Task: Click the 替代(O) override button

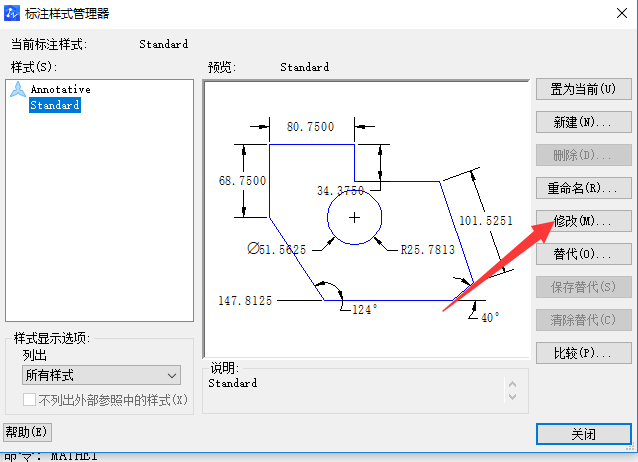Action: pyautogui.click(x=584, y=254)
